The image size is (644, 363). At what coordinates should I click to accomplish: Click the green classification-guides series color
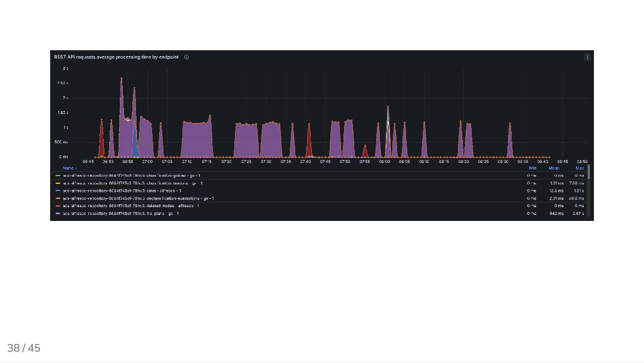point(58,176)
